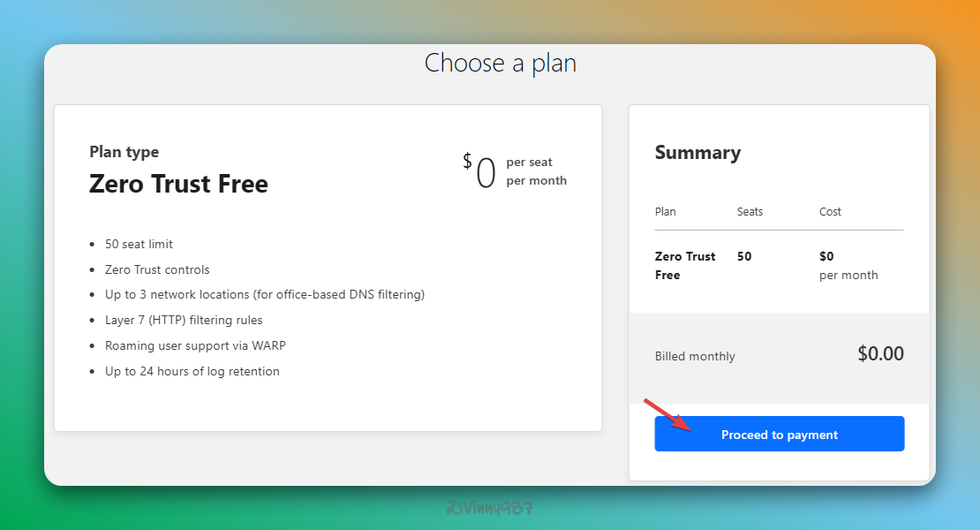Image resolution: width=980 pixels, height=530 pixels.
Task: Click the Cost column header
Action: point(830,212)
